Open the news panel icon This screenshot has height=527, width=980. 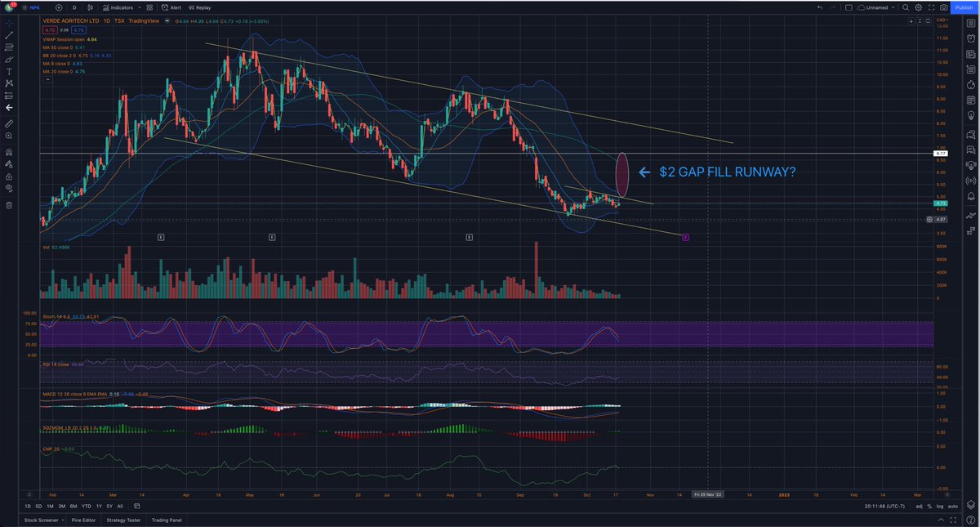coord(971,54)
